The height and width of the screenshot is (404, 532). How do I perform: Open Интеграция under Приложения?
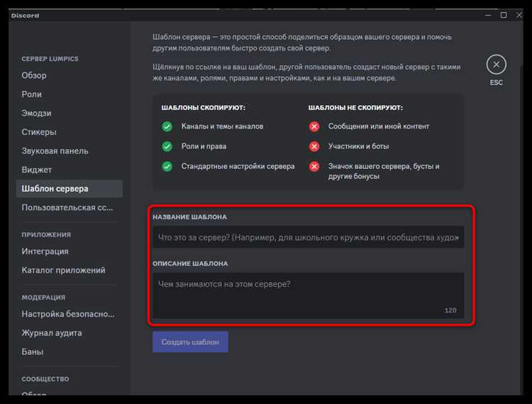45,251
